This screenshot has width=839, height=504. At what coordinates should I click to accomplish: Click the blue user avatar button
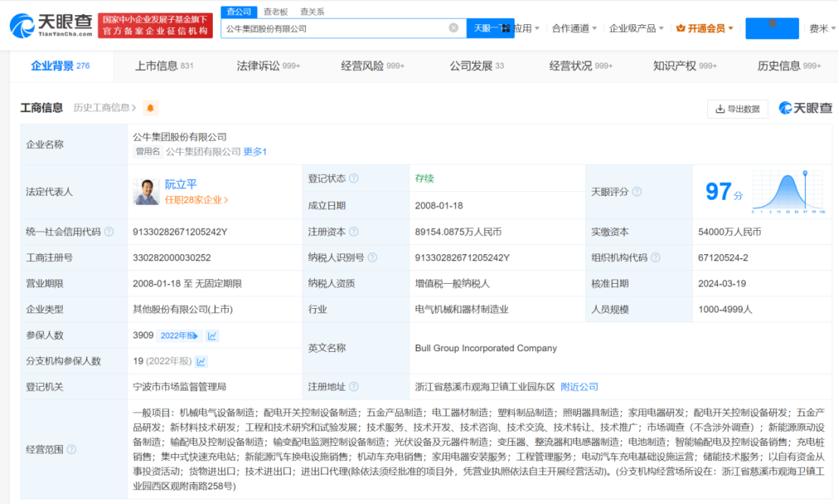pos(772,28)
